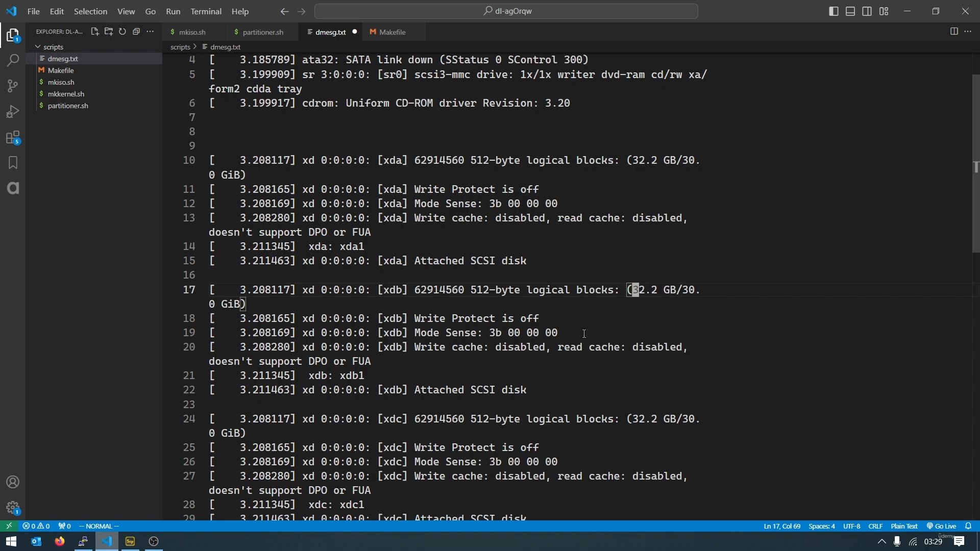Open Customize Layout options
This screenshot has height=551, width=980.
point(884,11)
